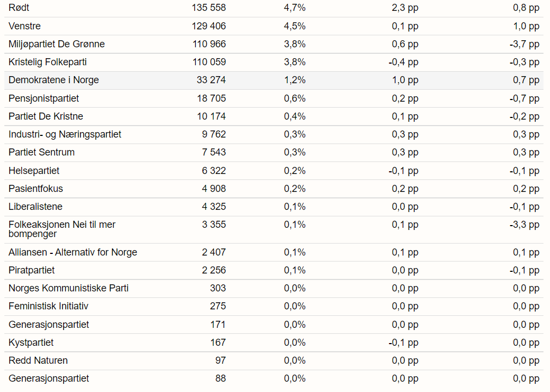Click Folkeaksjonen Nei til mer bompenger
Screen dimensions: 550x392
click(x=61, y=229)
